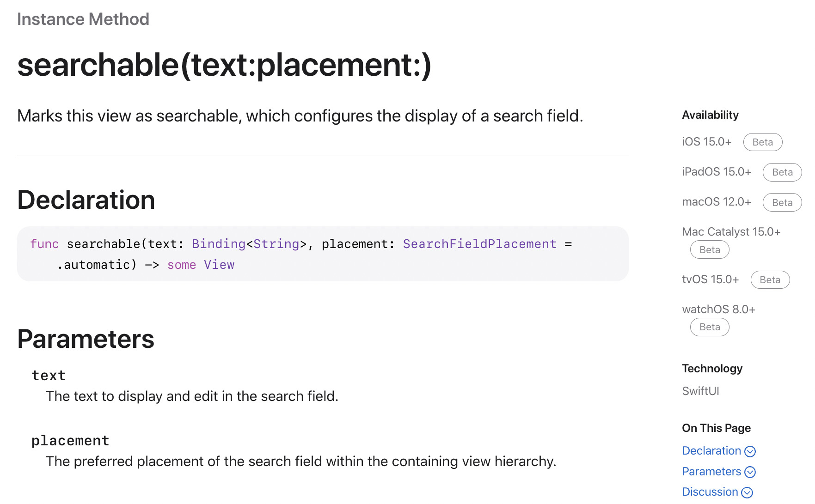Click the Beta badge next to tvOS 15.0+

point(770,279)
